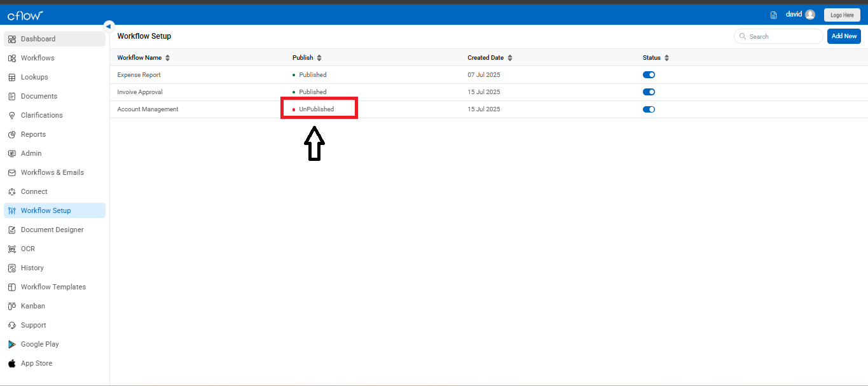Screen dimensions: 868x386
Task: Open the Lookups grid icon
Action: click(12, 77)
